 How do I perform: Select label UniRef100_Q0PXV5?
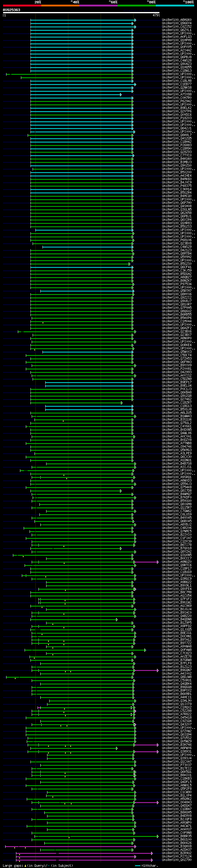click(x=176, y=47)
